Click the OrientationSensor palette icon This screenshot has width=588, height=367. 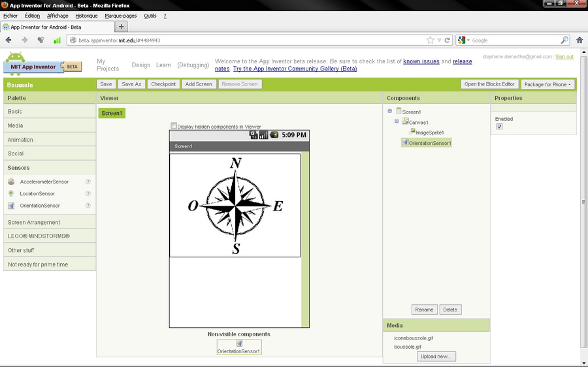click(x=11, y=206)
